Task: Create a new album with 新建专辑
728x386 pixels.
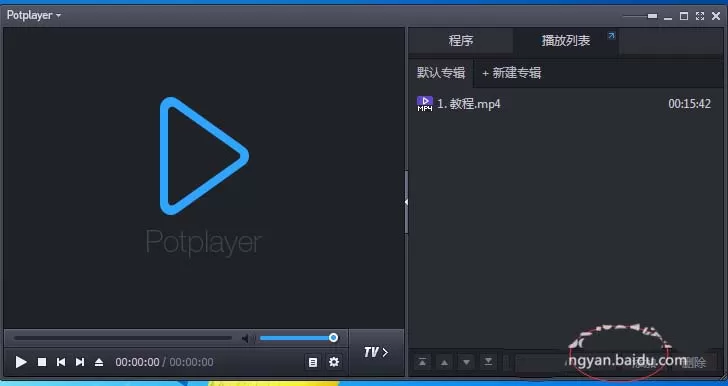Action: tap(512, 73)
